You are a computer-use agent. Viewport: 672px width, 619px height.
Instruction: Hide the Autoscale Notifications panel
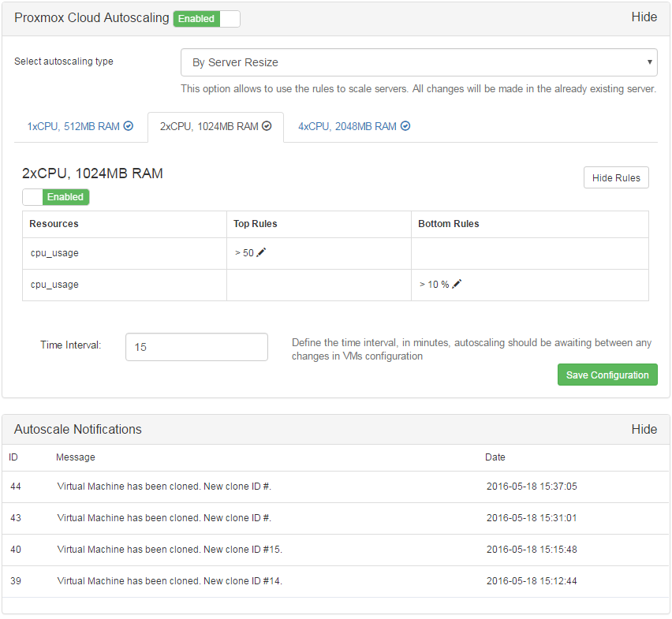pyautogui.click(x=644, y=429)
